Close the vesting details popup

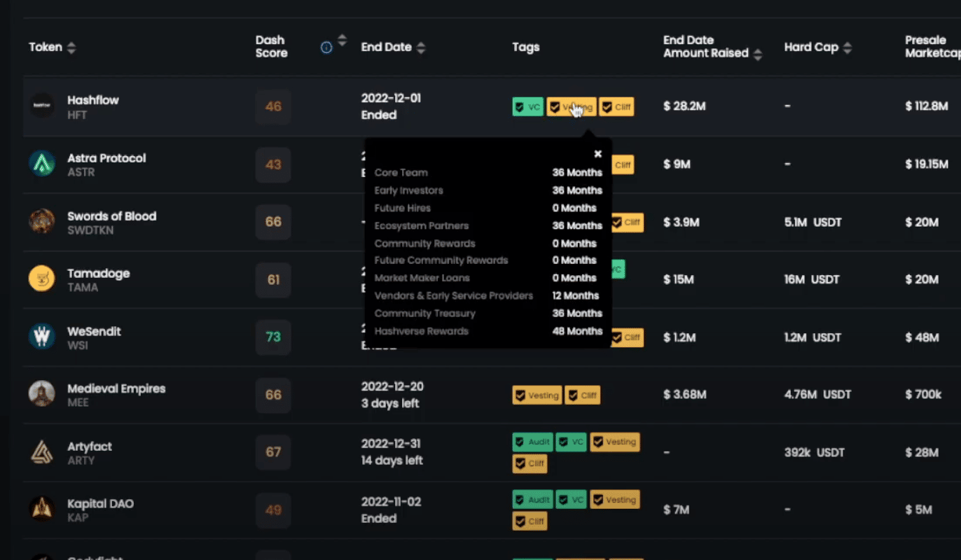coord(598,154)
